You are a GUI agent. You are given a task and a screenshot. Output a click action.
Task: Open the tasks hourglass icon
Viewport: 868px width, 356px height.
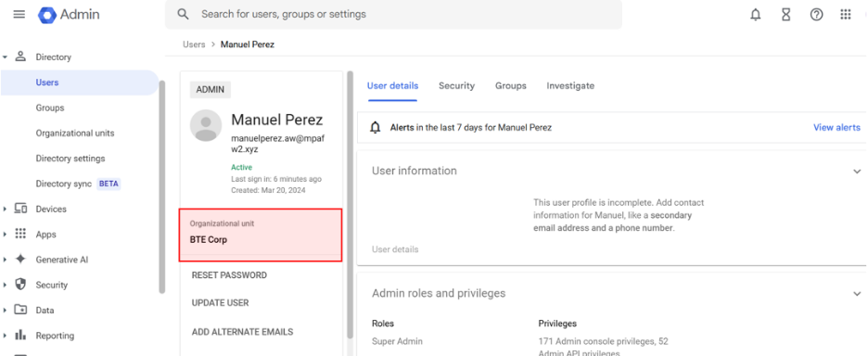[x=786, y=15]
